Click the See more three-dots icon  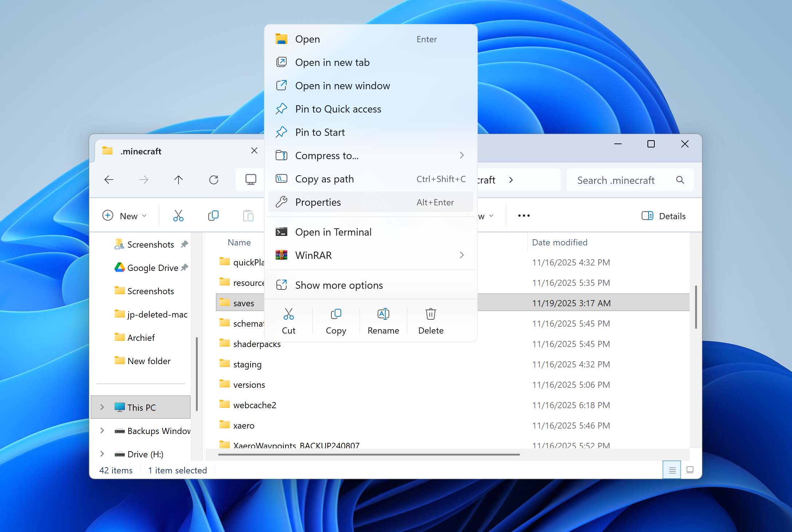[524, 216]
